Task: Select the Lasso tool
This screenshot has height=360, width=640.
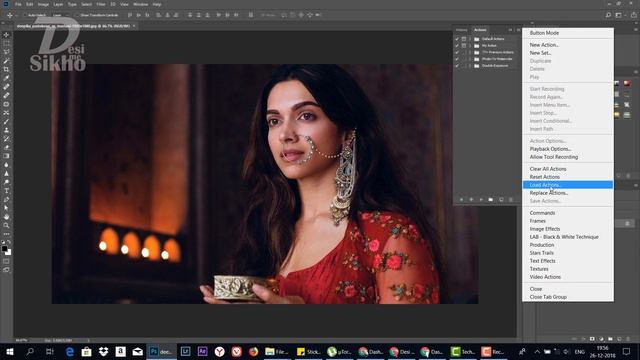Action: coord(6,52)
